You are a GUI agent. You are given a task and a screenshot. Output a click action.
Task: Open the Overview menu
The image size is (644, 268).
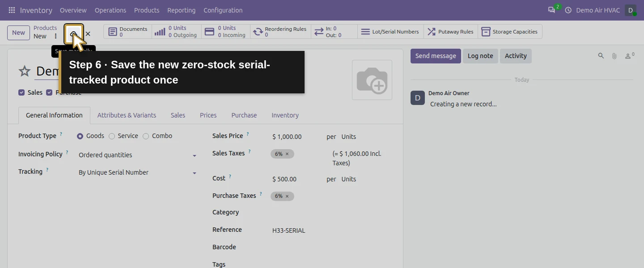click(73, 10)
